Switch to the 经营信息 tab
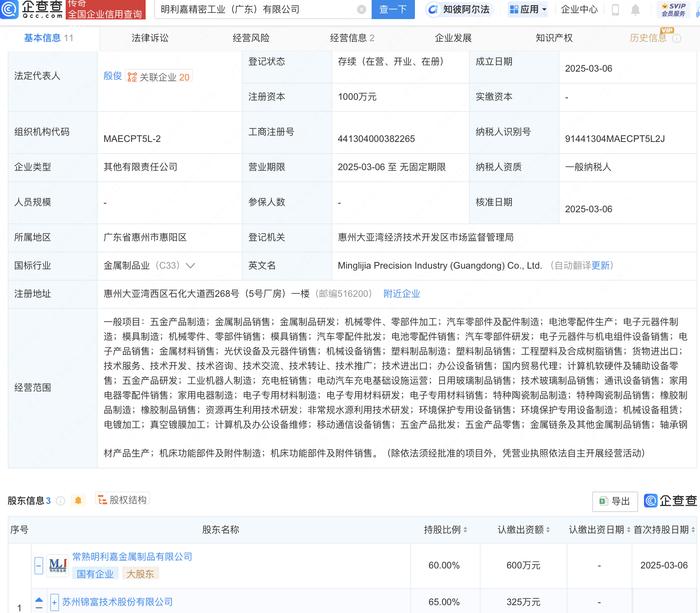700x613 pixels. tap(352, 38)
